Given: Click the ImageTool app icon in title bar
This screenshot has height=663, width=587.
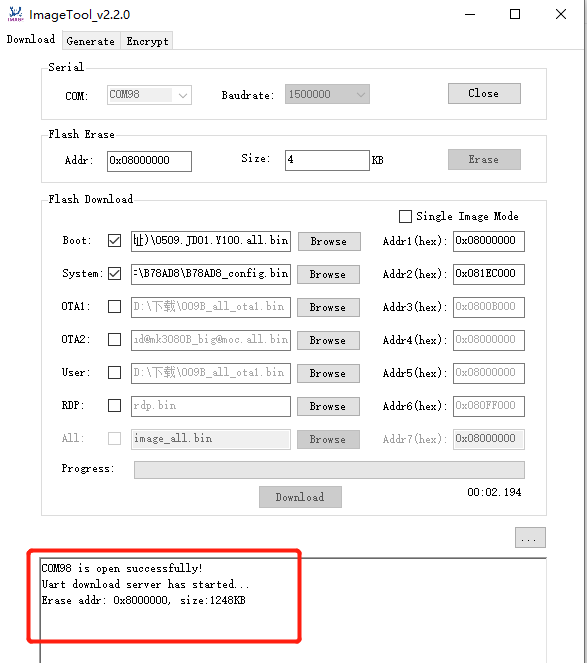Looking at the screenshot, I should point(16,14).
